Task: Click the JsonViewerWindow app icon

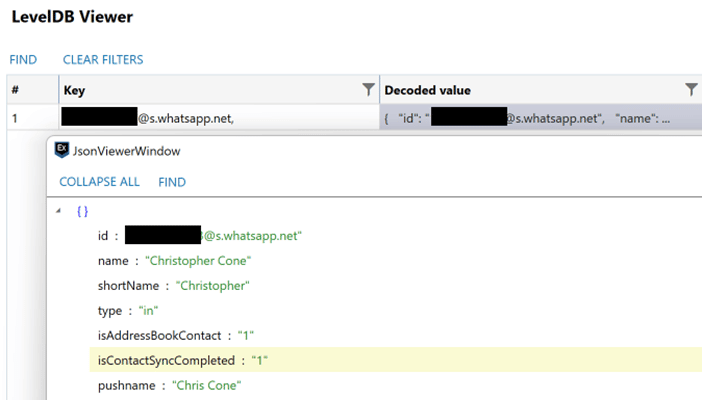Action: pos(62,150)
